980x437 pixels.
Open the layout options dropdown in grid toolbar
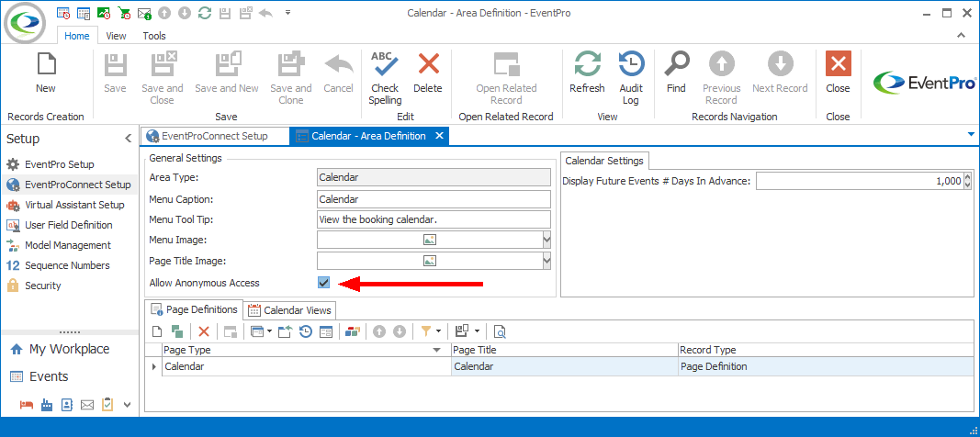(478, 331)
